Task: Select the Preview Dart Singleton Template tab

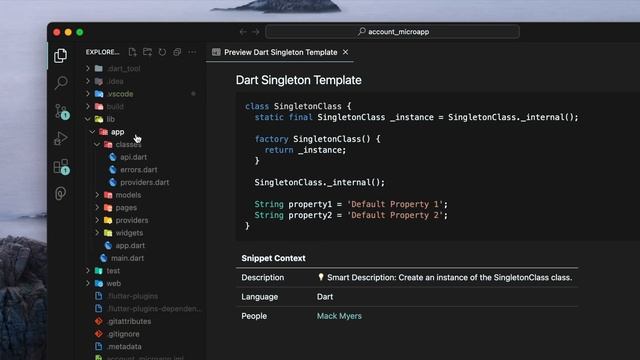Action: (280, 52)
